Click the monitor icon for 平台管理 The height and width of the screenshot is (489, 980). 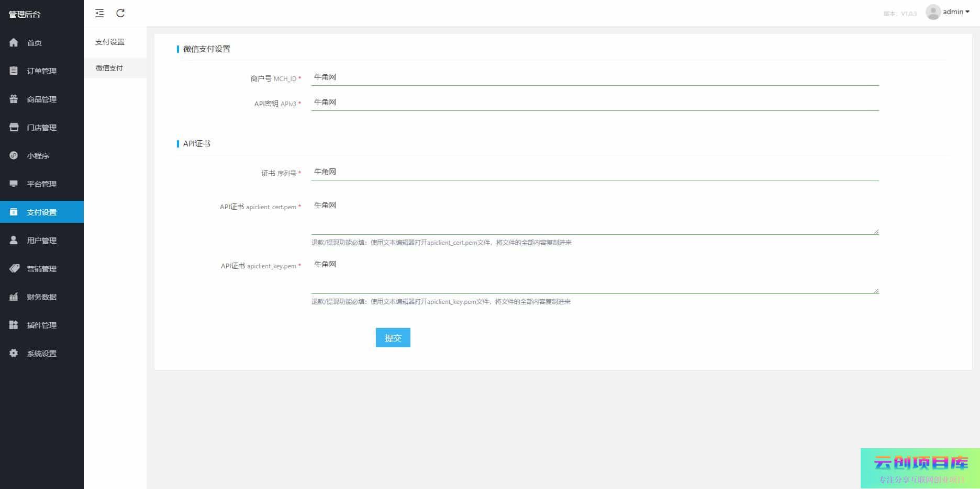tap(14, 184)
